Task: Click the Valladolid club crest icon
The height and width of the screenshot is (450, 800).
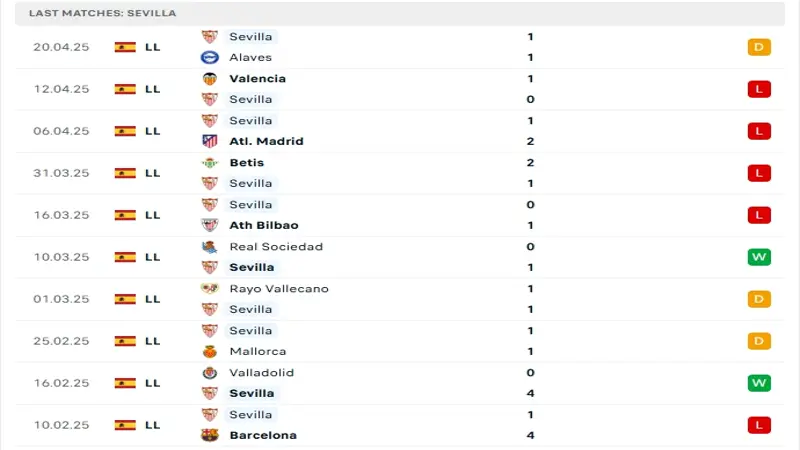Action: 210,372
